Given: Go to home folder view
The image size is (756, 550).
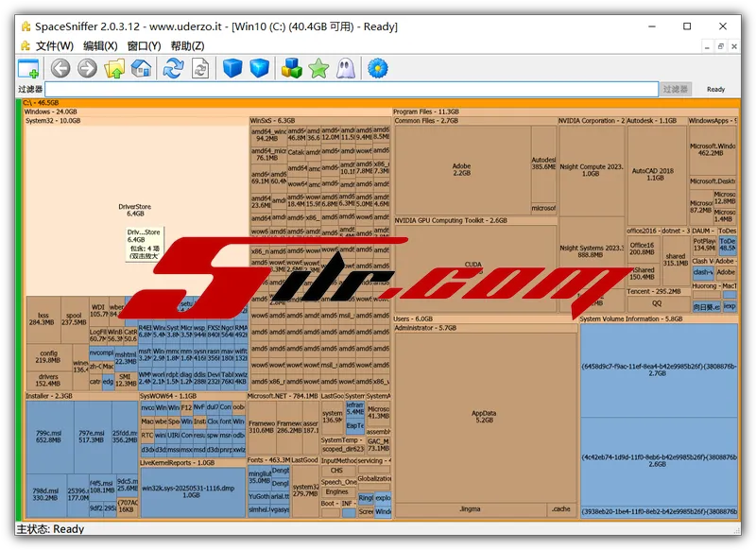Looking at the screenshot, I should 141,68.
